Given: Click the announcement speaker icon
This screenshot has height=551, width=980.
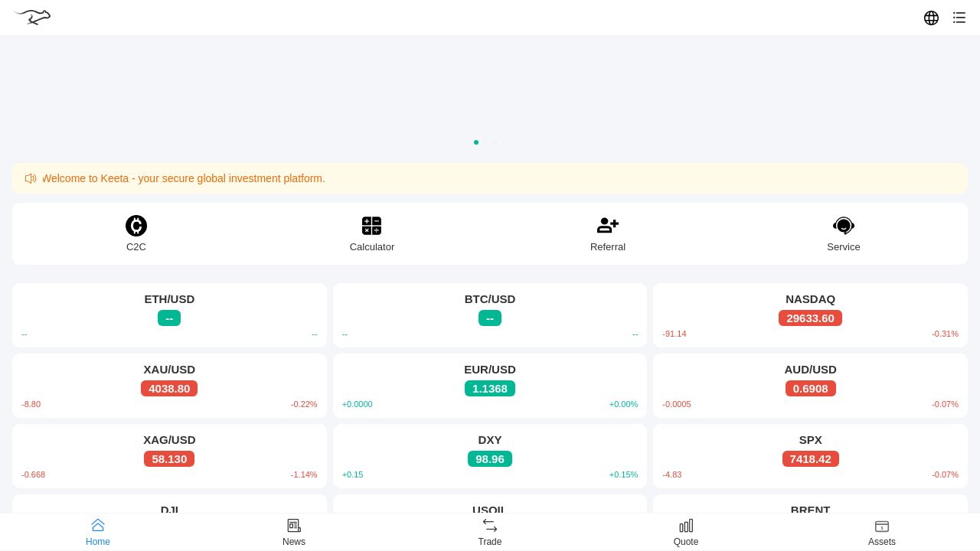Looking at the screenshot, I should point(31,178).
